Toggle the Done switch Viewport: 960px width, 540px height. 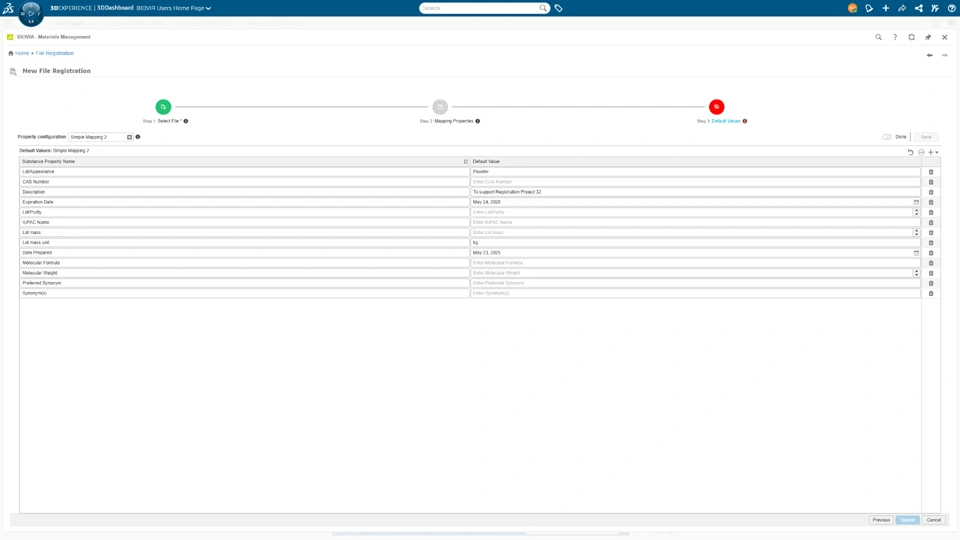point(887,137)
